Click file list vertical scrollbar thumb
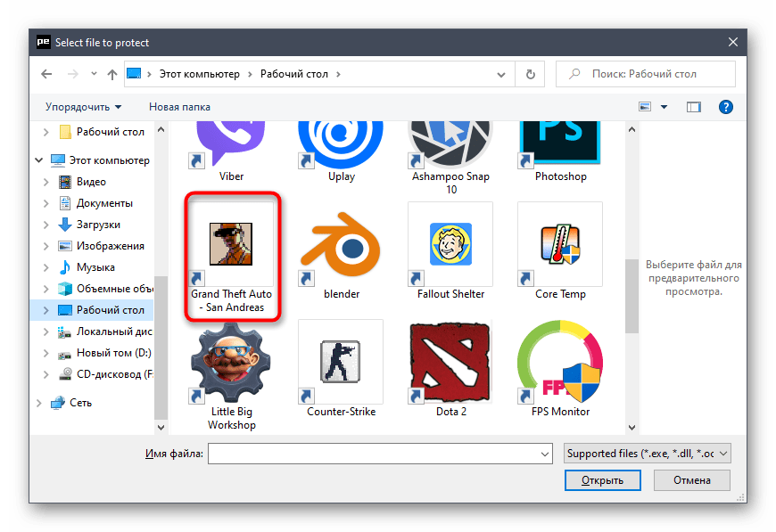Image resolution: width=776 pixels, height=532 pixels. pyautogui.click(x=632, y=297)
